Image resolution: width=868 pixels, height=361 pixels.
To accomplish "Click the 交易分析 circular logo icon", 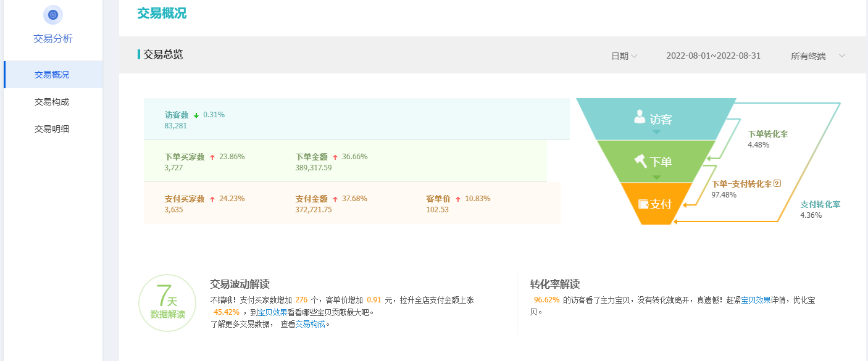I will point(53,15).
